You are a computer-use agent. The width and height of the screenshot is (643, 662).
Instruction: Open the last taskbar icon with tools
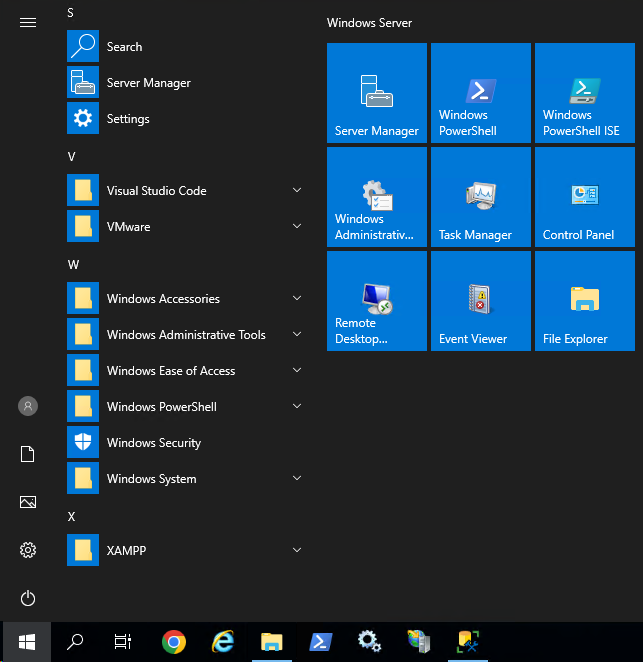[x=468, y=642]
